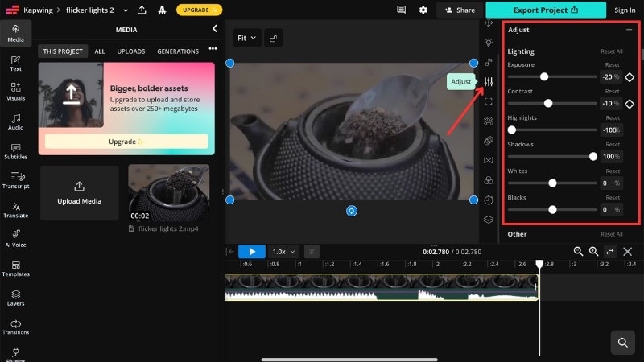The width and height of the screenshot is (644, 362).
Task: Click the checkered background removal icon
Action: coord(489,121)
